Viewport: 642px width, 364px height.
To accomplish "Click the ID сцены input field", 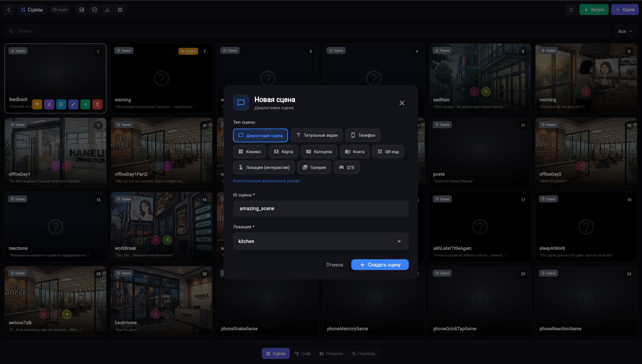I will (321, 208).
